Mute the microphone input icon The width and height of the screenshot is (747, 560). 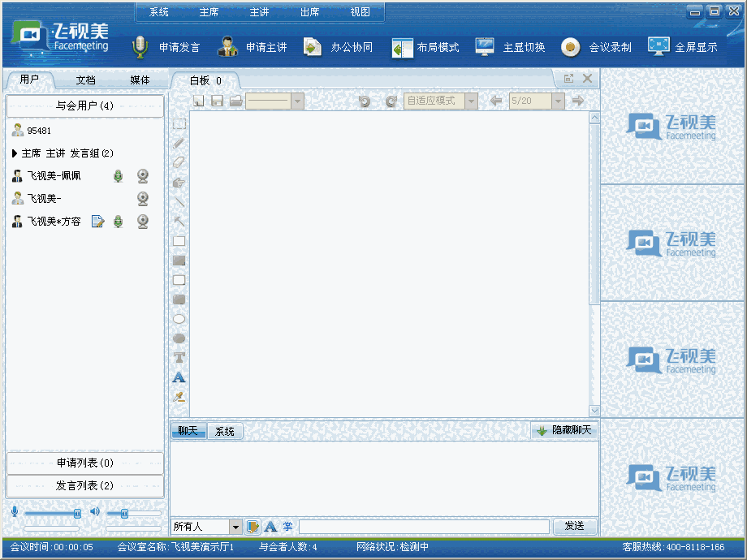pos(15,512)
